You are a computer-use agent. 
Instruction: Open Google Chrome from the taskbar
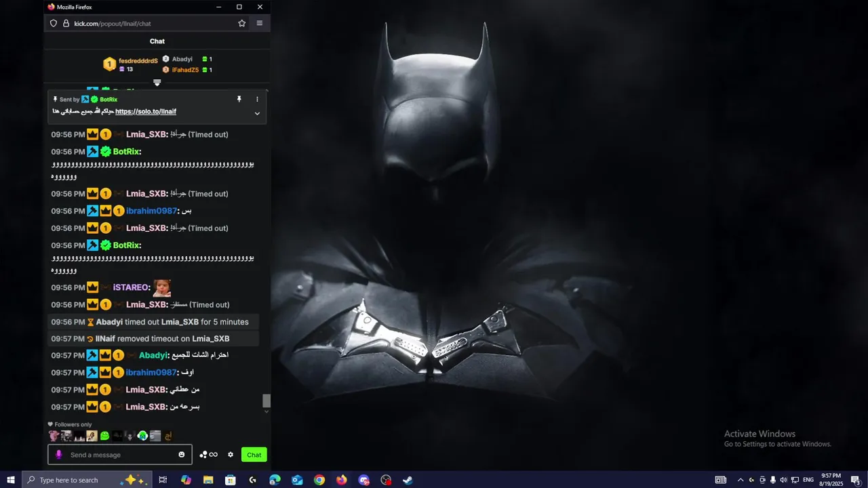pyautogui.click(x=319, y=480)
